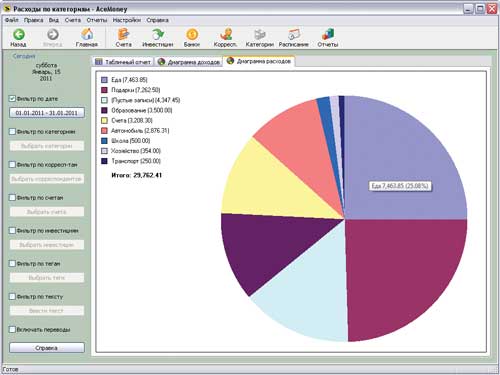This screenshot has width=500, height=375.
Task: Click the date range button 01.01.2011 - 31.01.2011
Action: (47, 113)
